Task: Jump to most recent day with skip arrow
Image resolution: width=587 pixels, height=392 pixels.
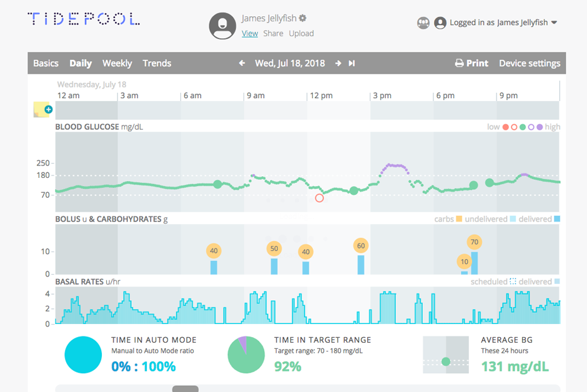Action: [x=351, y=63]
